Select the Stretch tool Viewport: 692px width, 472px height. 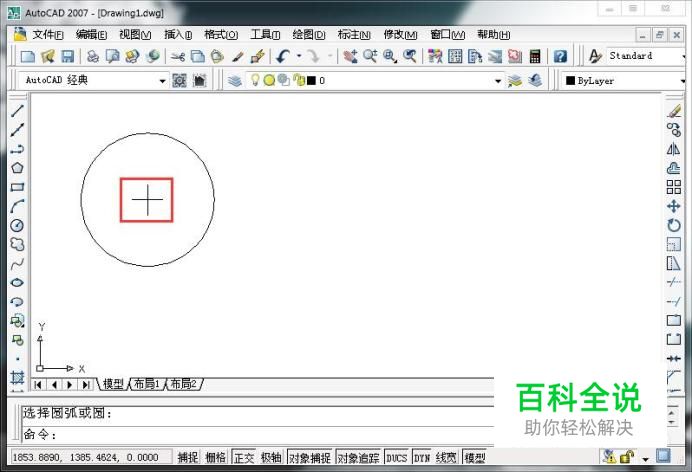[x=674, y=264]
